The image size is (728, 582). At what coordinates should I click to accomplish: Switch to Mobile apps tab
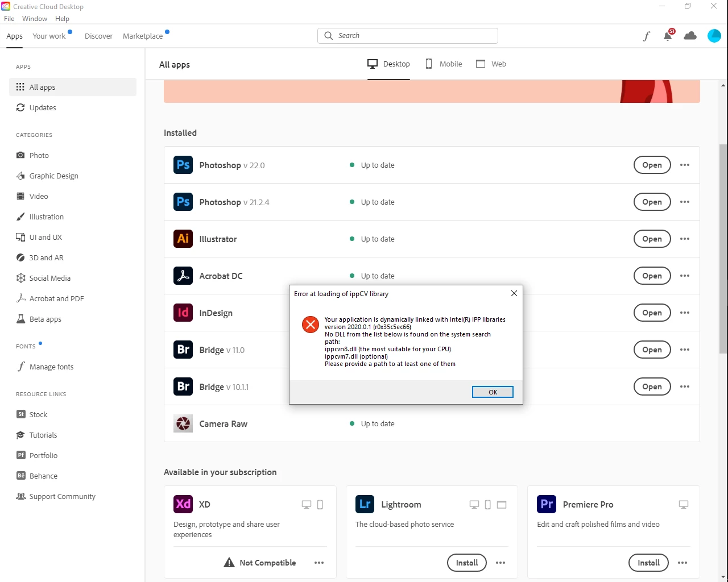[x=444, y=64]
